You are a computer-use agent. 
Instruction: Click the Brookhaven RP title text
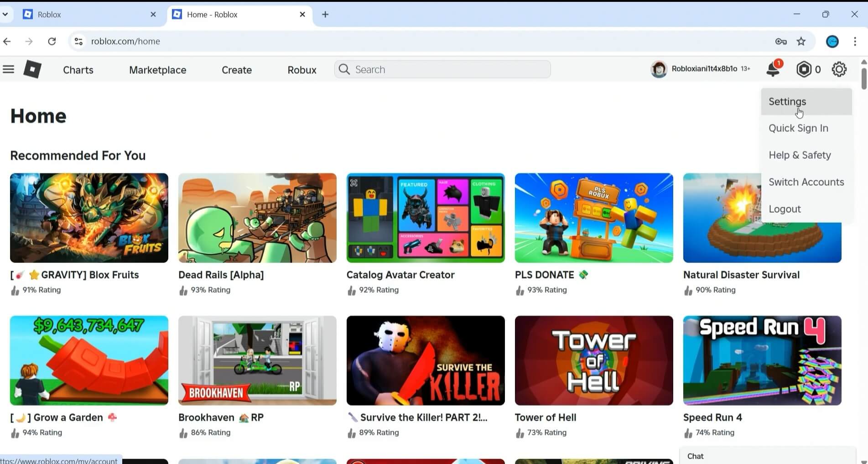(221, 417)
